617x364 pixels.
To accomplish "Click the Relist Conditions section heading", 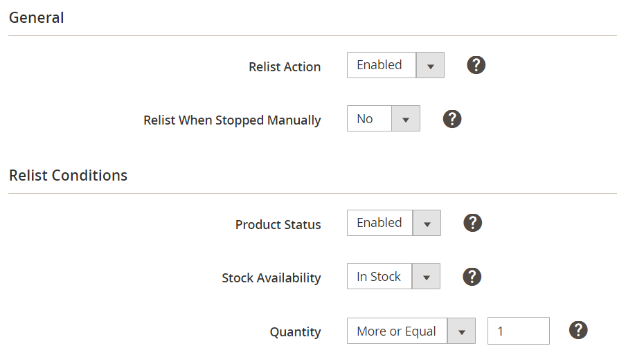I will coord(68,175).
